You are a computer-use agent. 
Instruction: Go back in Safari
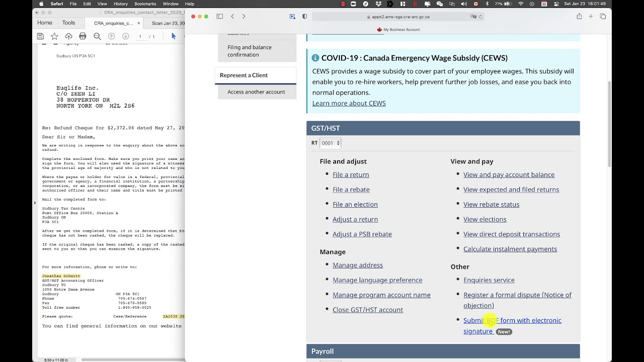[x=232, y=17]
